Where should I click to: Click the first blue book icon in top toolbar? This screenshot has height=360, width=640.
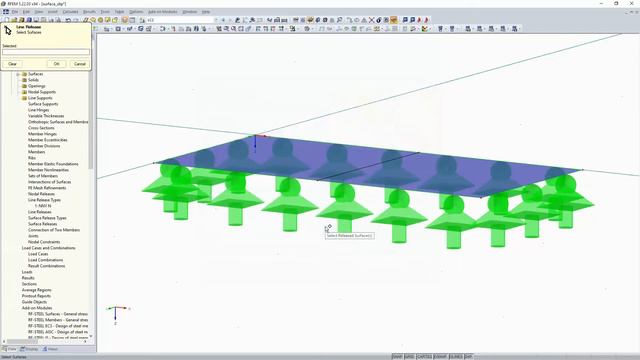pyautogui.click(x=405, y=20)
